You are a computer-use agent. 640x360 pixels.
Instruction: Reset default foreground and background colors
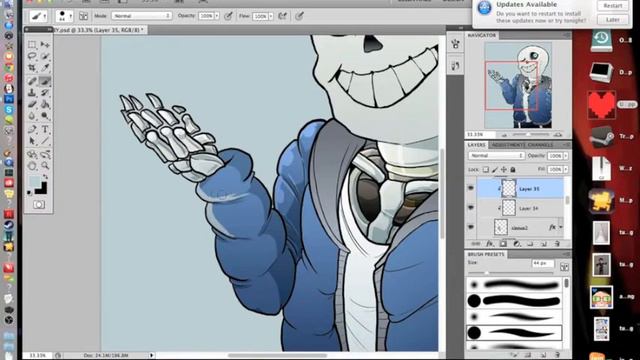click(29, 192)
